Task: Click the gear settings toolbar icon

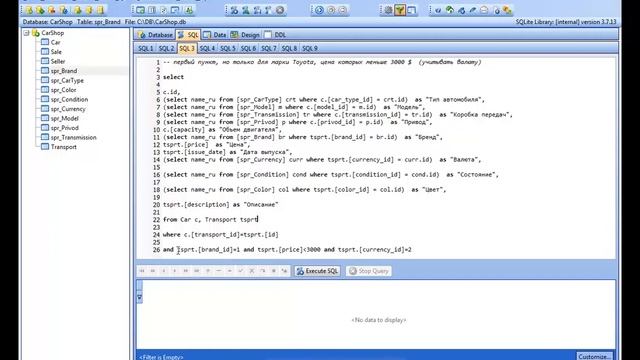Action: 388,10
